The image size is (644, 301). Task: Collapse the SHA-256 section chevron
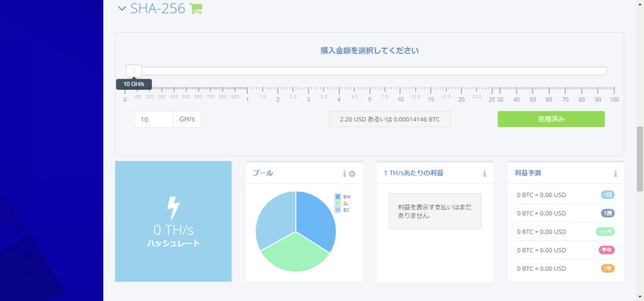pyautogui.click(x=121, y=8)
